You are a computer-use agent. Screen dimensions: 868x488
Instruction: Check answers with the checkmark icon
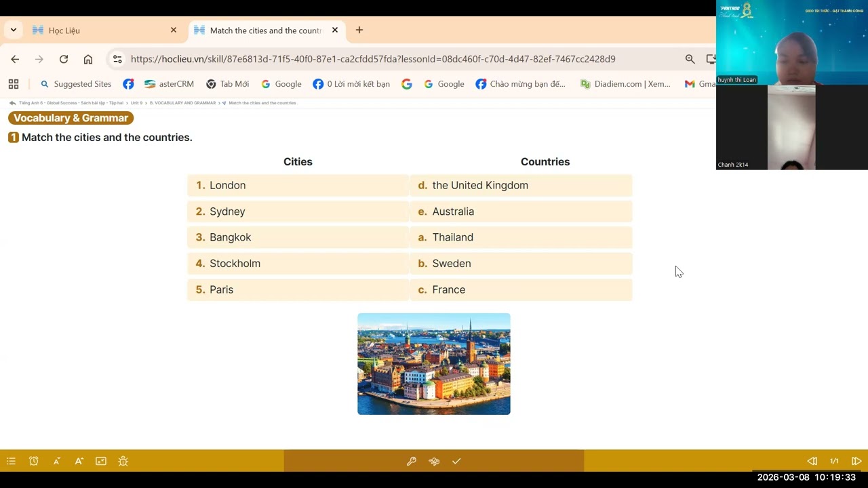456,461
